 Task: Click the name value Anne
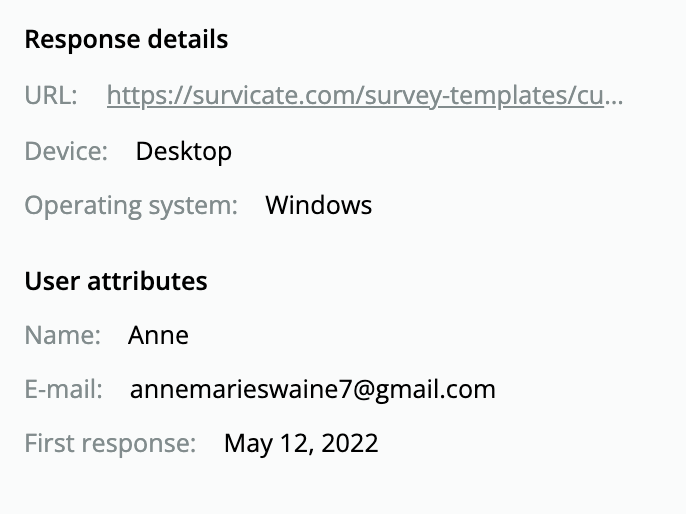coord(158,335)
